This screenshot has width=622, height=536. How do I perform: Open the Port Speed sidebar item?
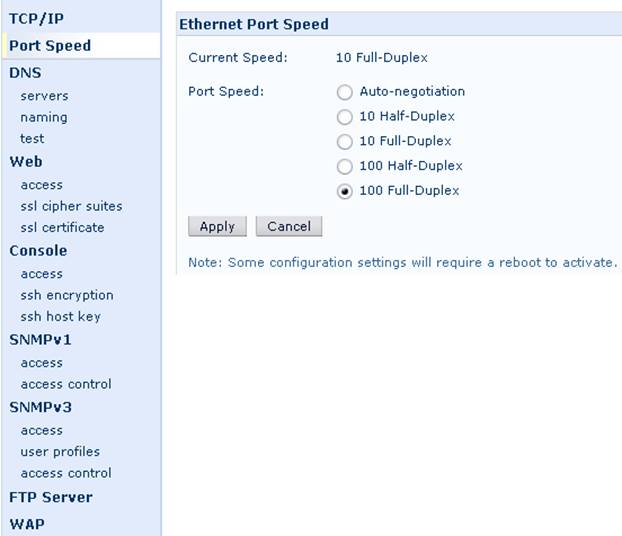click(x=50, y=46)
